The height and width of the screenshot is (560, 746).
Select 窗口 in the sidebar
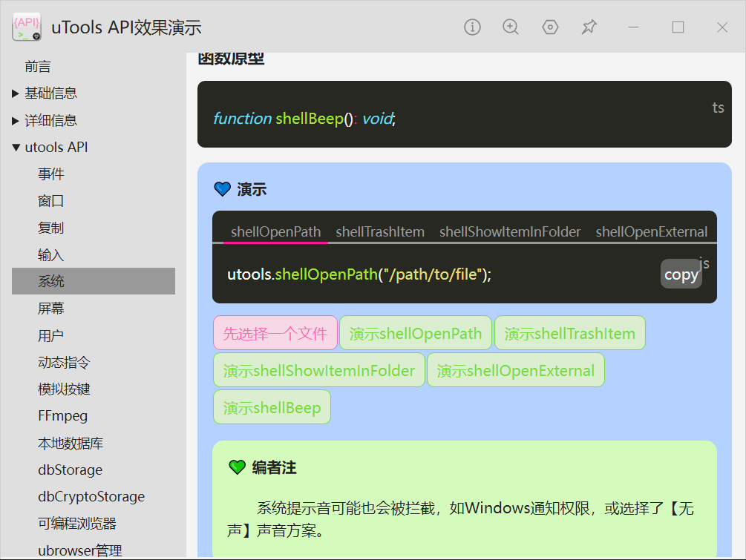(x=51, y=201)
